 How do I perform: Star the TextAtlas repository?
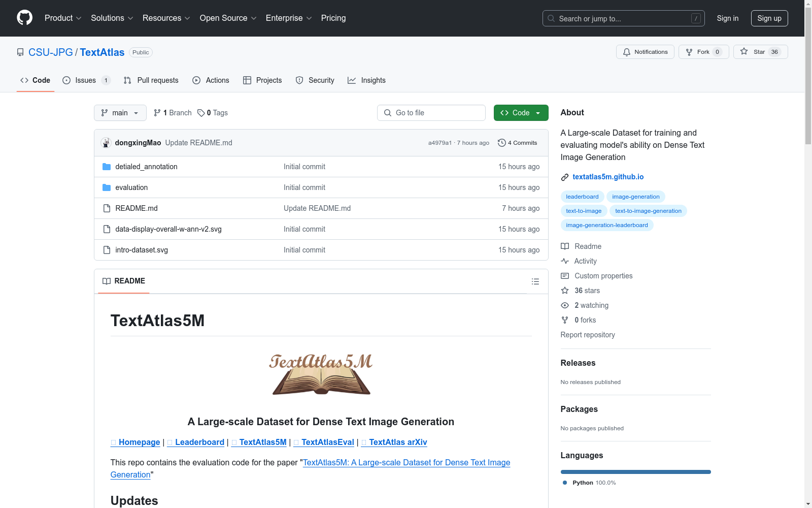click(760, 52)
